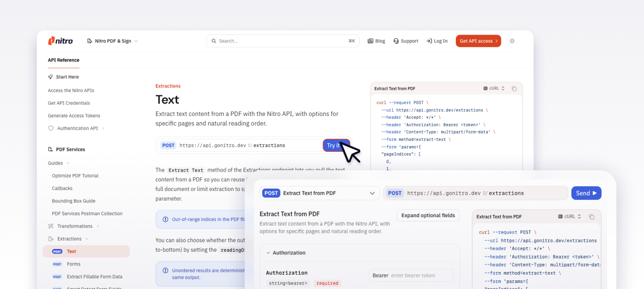Click the Get API access button

478,41
